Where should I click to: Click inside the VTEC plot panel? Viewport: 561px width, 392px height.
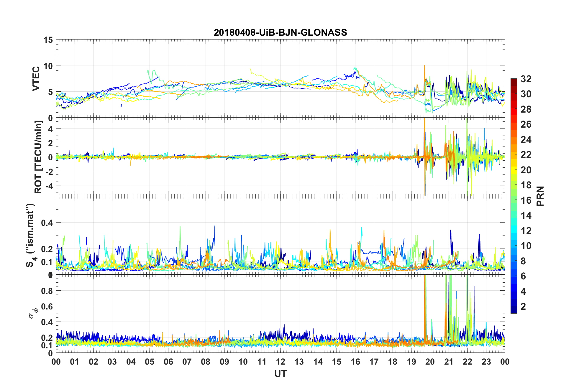280,79
